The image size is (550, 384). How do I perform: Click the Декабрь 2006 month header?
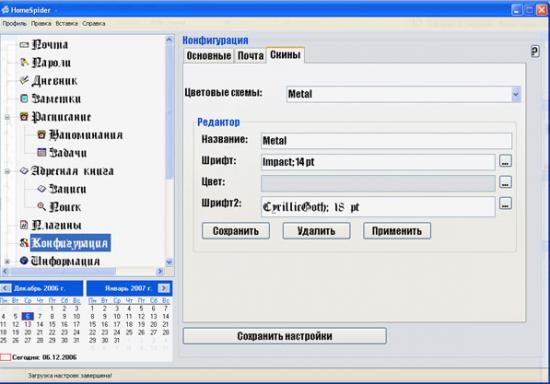point(39,288)
